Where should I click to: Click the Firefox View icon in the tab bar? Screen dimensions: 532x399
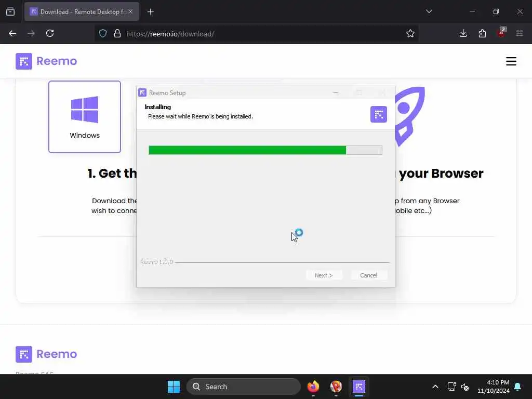[x=10, y=11]
